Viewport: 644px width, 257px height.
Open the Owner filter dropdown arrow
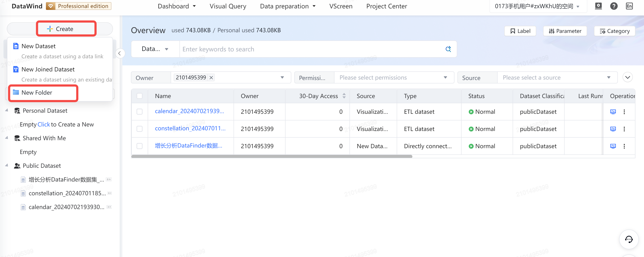point(282,78)
